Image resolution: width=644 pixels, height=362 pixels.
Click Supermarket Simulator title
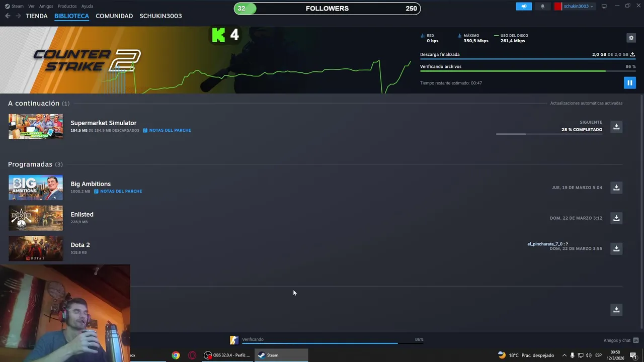click(104, 123)
